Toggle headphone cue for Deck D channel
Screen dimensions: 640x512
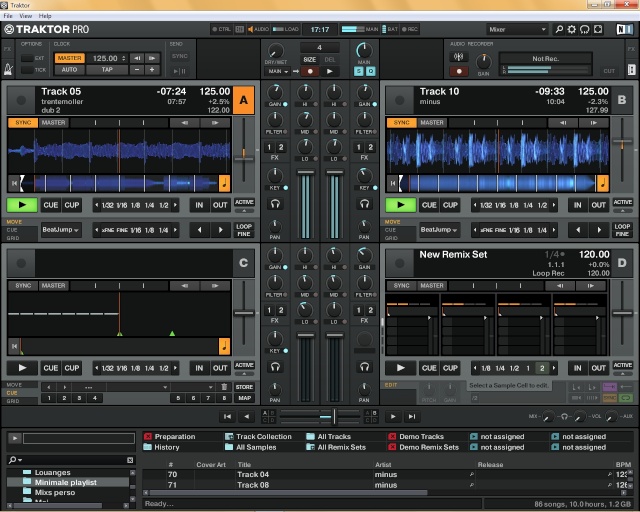(x=364, y=367)
